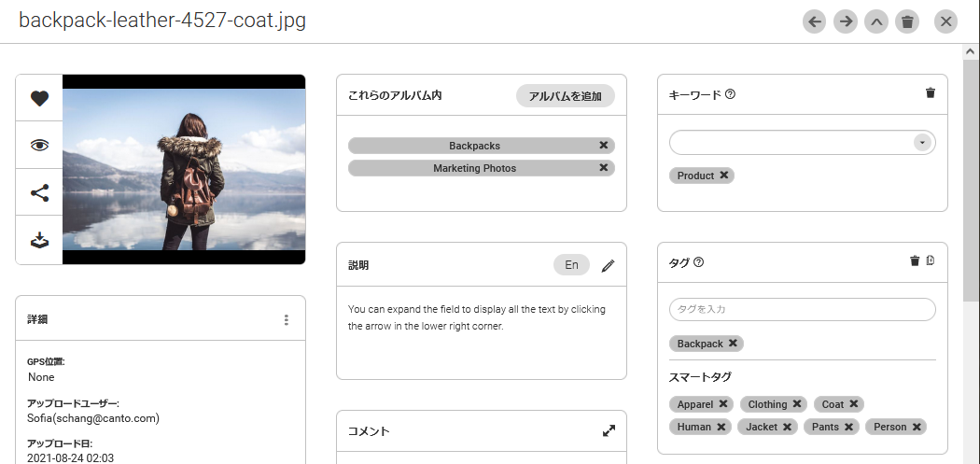Remove the Jacket smart tag
This screenshot has height=464, width=980.
(788, 427)
